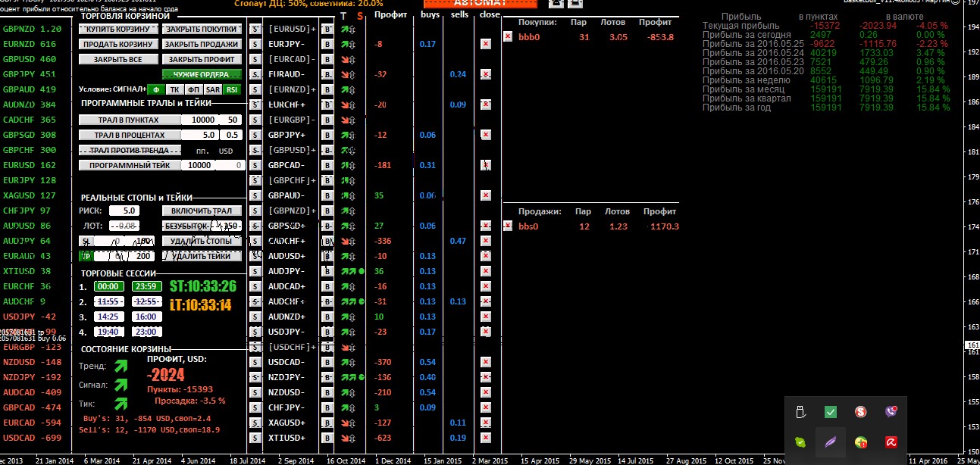Click session 1 start time 00:00 field
980x465 pixels.
pyautogui.click(x=108, y=286)
